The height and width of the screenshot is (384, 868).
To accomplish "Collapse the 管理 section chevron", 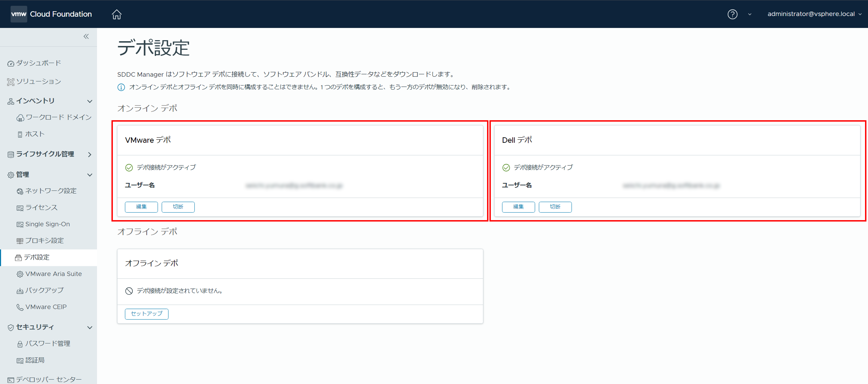I will [x=90, y=175].
